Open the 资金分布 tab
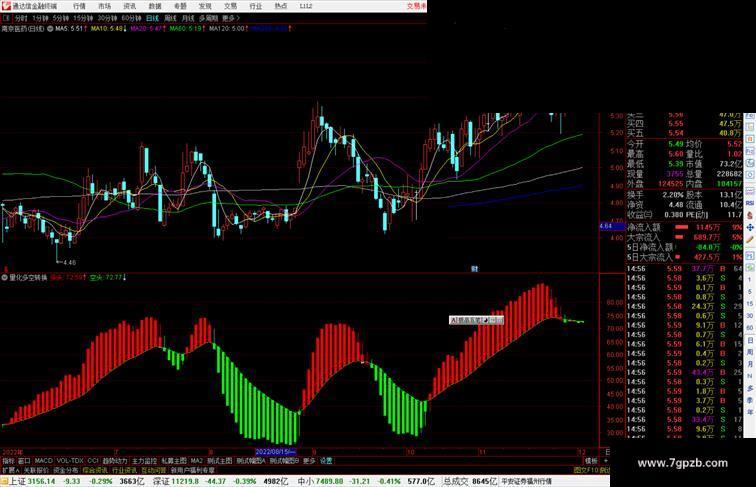This screenshot has height=487, width=756. click(65, 470)
